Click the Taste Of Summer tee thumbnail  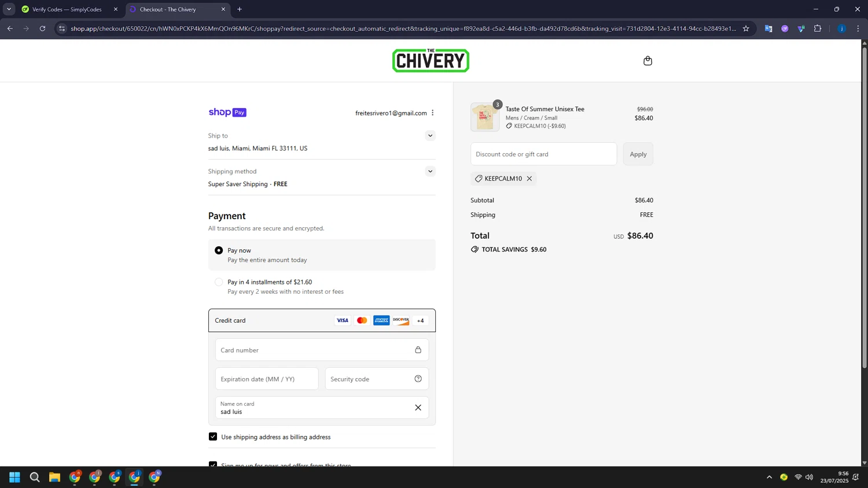pyautogui.click(x=485, y=117)
